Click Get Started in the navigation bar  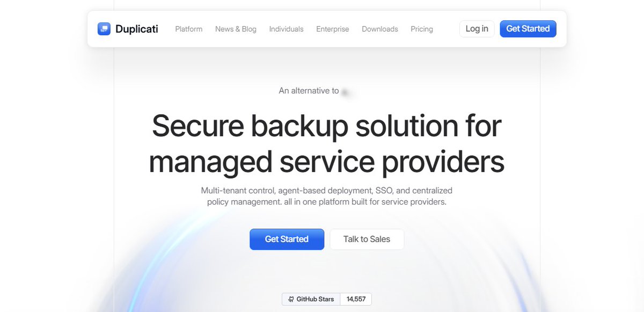pos(528,29)
